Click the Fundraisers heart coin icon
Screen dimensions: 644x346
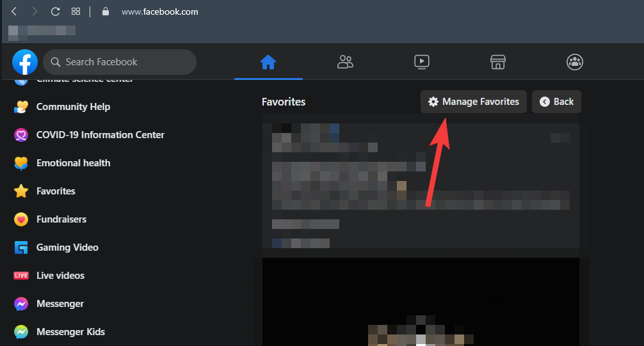tap(21, 219)
